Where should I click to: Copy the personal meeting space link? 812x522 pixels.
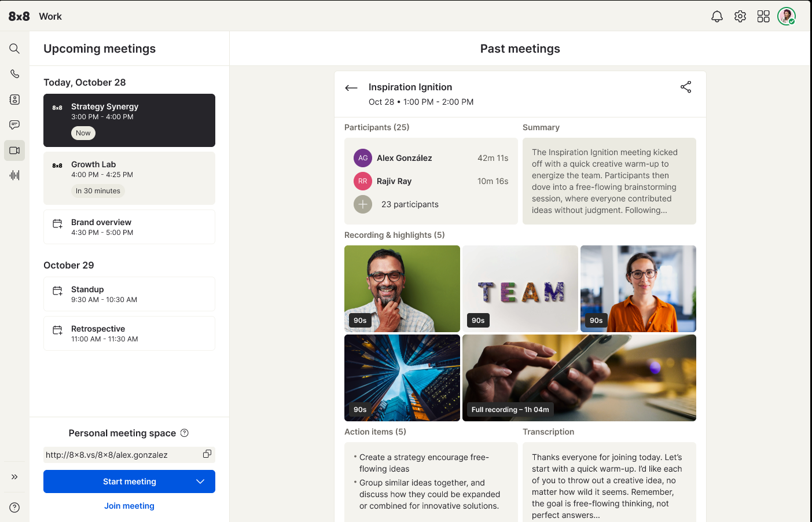click(x=207, y=454)
